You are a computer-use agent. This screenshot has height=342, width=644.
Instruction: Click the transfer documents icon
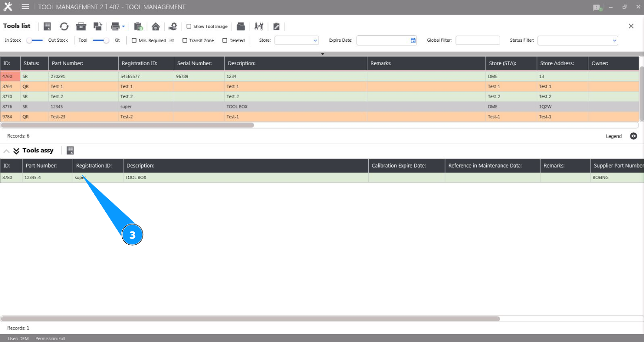click(x=97, y=26)
